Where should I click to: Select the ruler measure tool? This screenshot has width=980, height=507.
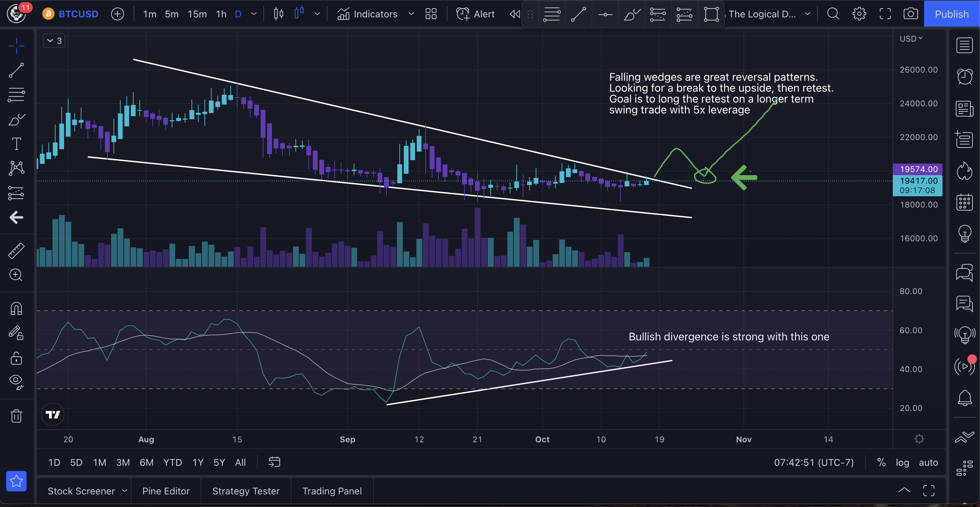(16, 251)
